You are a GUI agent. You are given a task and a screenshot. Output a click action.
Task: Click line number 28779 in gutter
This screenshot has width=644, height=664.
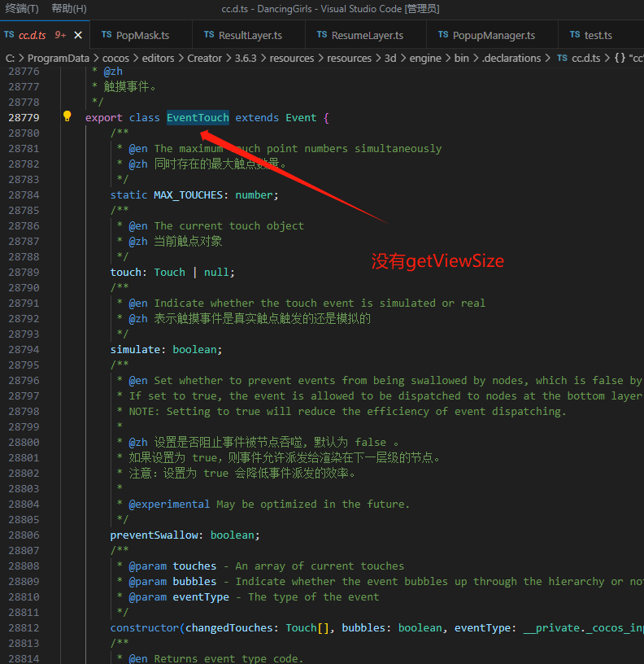tap(24, 118)
